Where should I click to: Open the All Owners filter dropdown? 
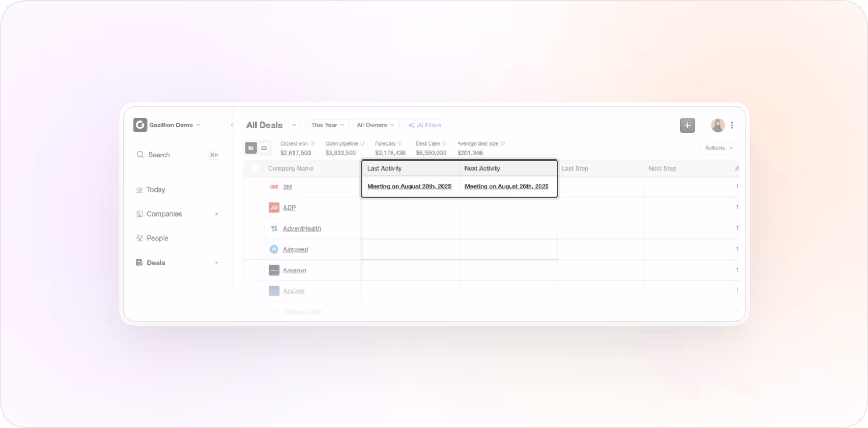375,125
